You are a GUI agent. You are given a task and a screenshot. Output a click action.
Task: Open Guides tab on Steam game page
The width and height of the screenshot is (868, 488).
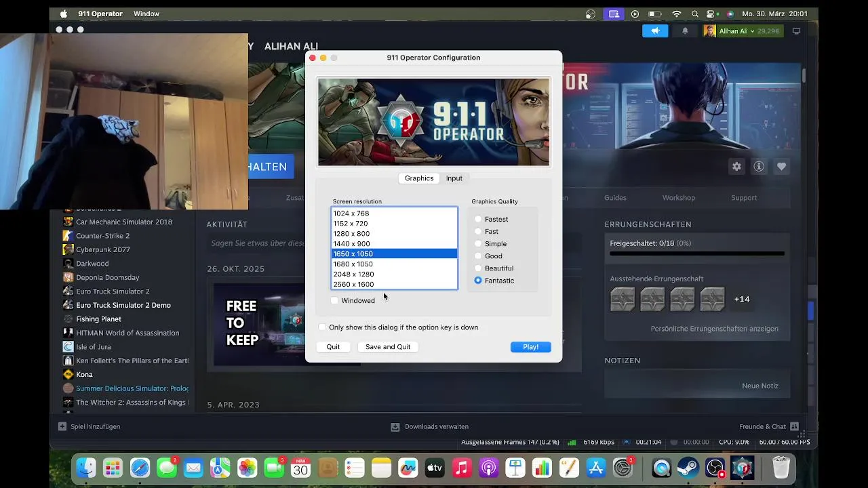click(x=615, y=198)
